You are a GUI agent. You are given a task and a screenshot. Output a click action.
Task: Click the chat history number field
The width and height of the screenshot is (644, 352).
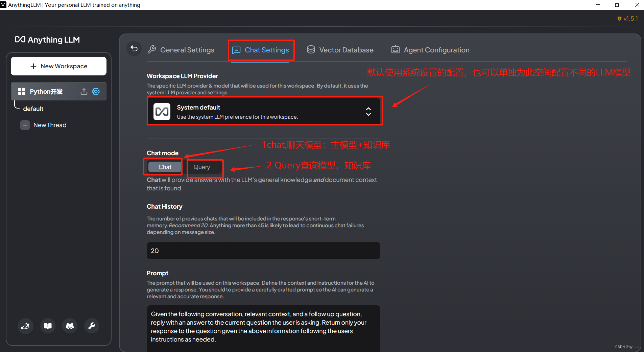[263, 251]
